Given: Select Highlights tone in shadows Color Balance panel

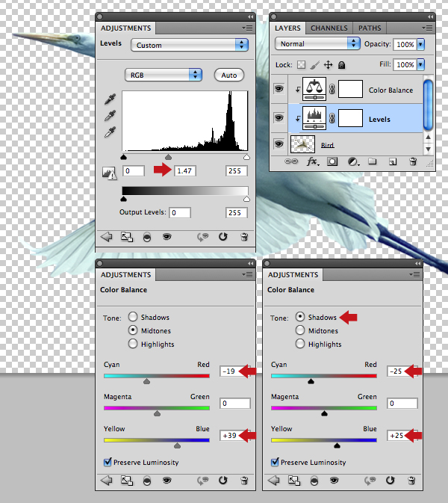Looking at the screenshot, I should click(x=300, y=344).
